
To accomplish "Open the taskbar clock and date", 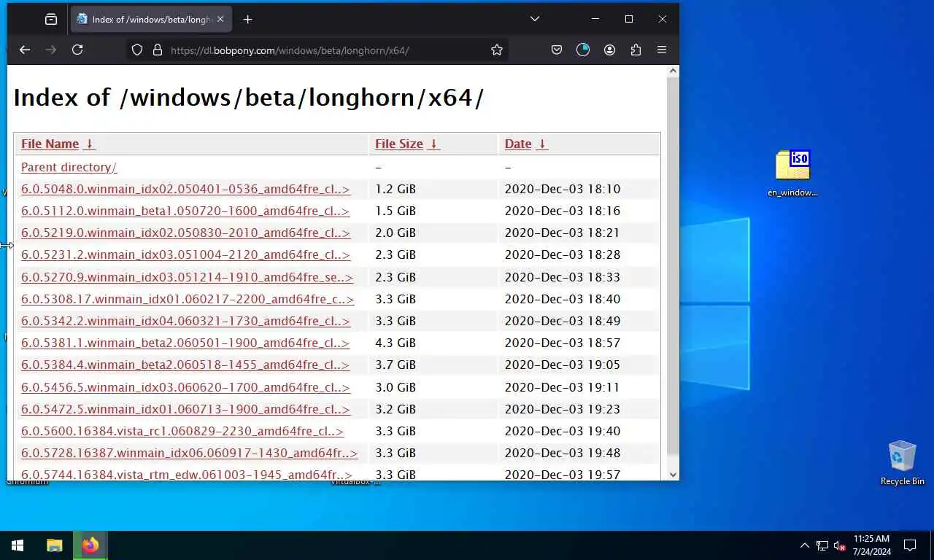I will [871, 545].
